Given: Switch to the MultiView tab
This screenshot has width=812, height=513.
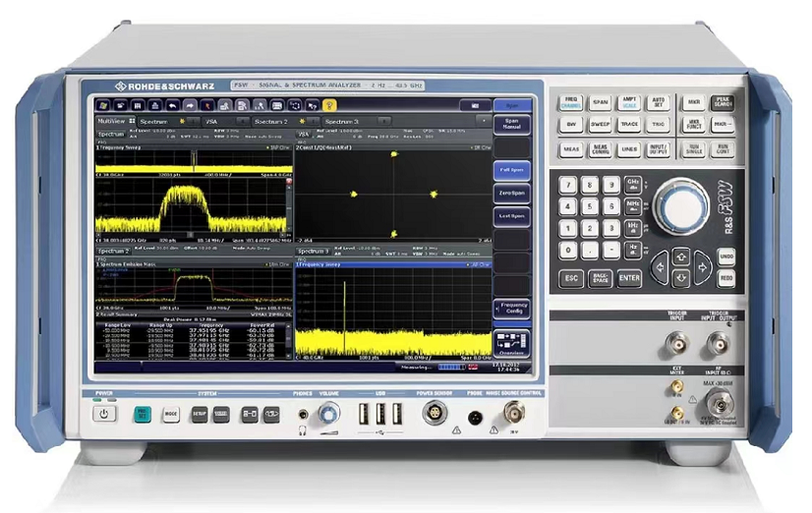Looking at the screenshot, I should pyautogui.click(x=108, y=121).
